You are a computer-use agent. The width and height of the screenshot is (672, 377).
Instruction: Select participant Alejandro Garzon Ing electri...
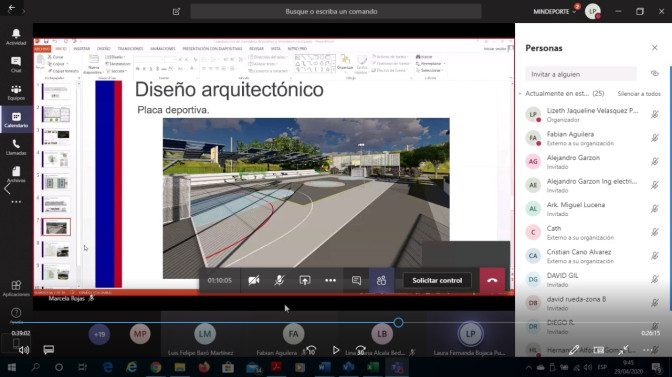click(591, 185)
